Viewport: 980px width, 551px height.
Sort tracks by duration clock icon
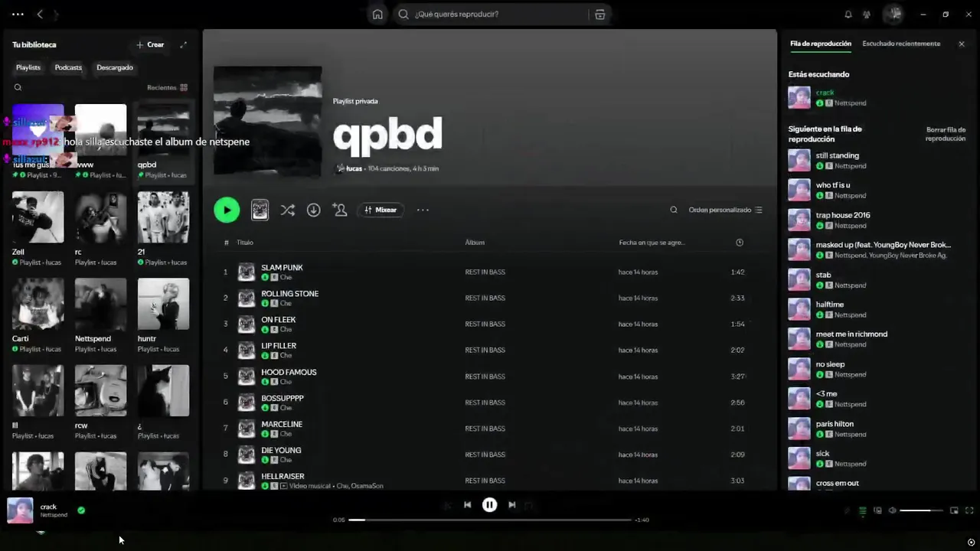coord(740,243)
